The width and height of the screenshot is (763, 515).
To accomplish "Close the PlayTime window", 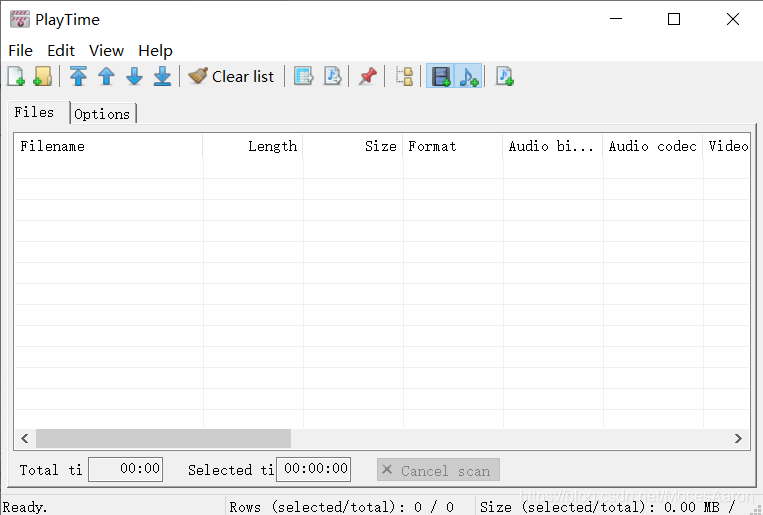I will 733,19.
